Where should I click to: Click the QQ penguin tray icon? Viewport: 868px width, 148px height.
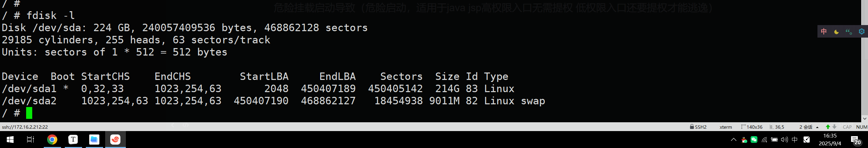tap(744, 140)
